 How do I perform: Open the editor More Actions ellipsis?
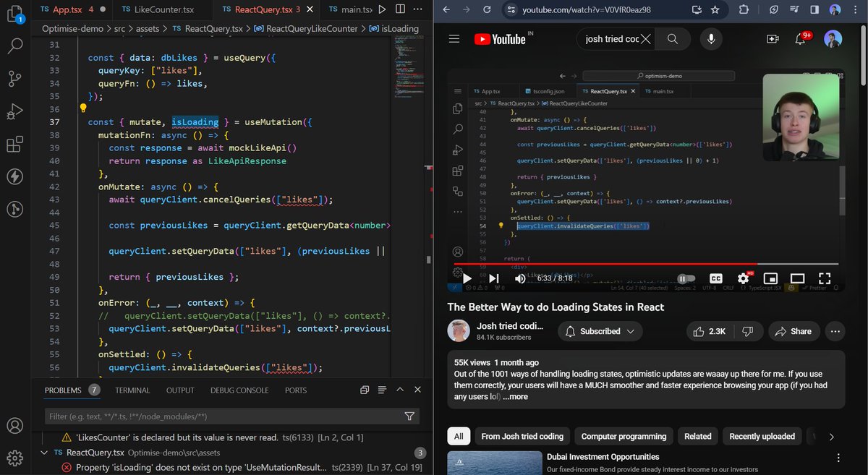coord(419,9)
